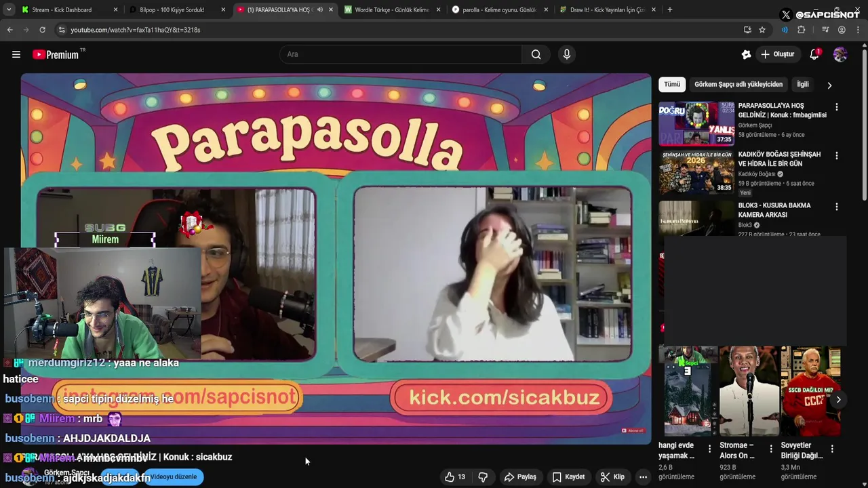Select the İlgili filter chip
868x488 pixels.
[803, 85]
